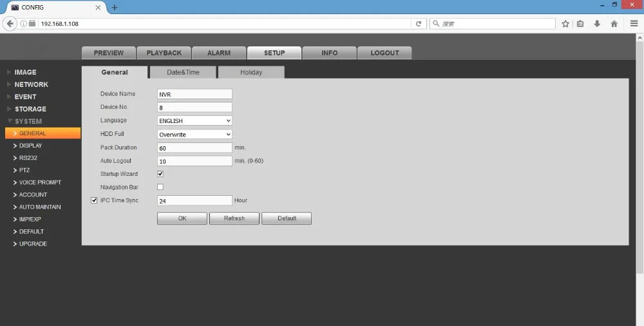The image size is (644, 326).
Task: Go to browser home page icon
Action: click(614, 24)
